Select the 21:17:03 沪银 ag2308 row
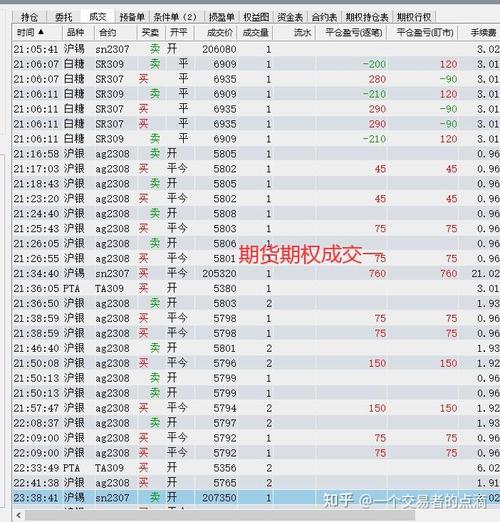The height and width of the screenshot is (522, 500). click(x=256, y=169)
